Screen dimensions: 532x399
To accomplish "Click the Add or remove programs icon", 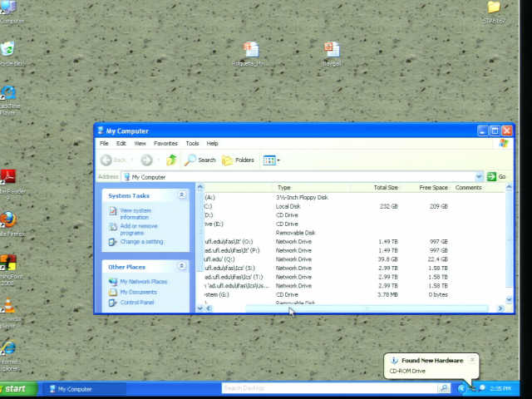I will (113, 226).
